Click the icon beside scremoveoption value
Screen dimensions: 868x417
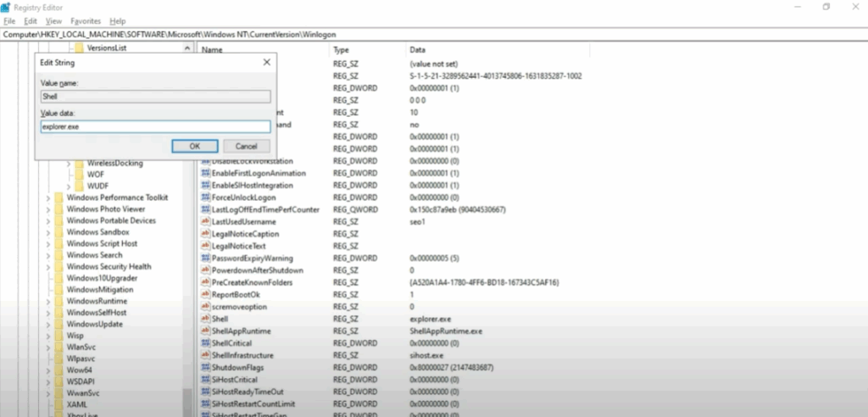(x=205, y=307)
